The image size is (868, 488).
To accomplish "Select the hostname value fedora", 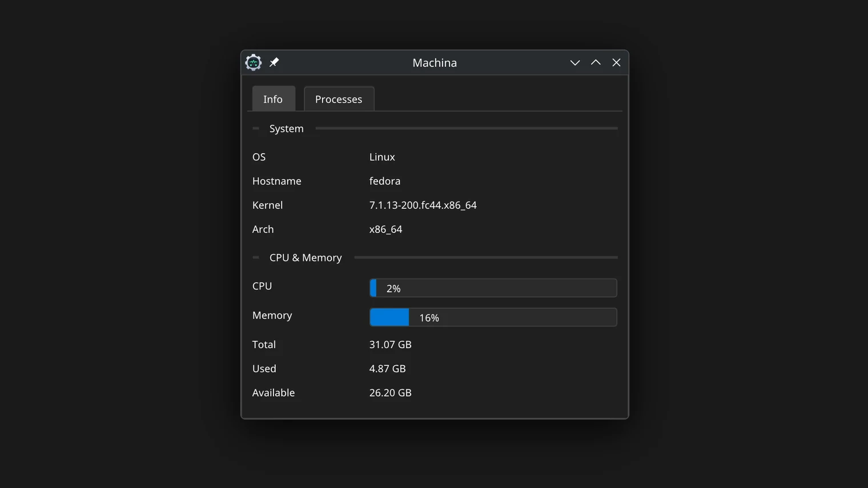I will pos(385,181).
